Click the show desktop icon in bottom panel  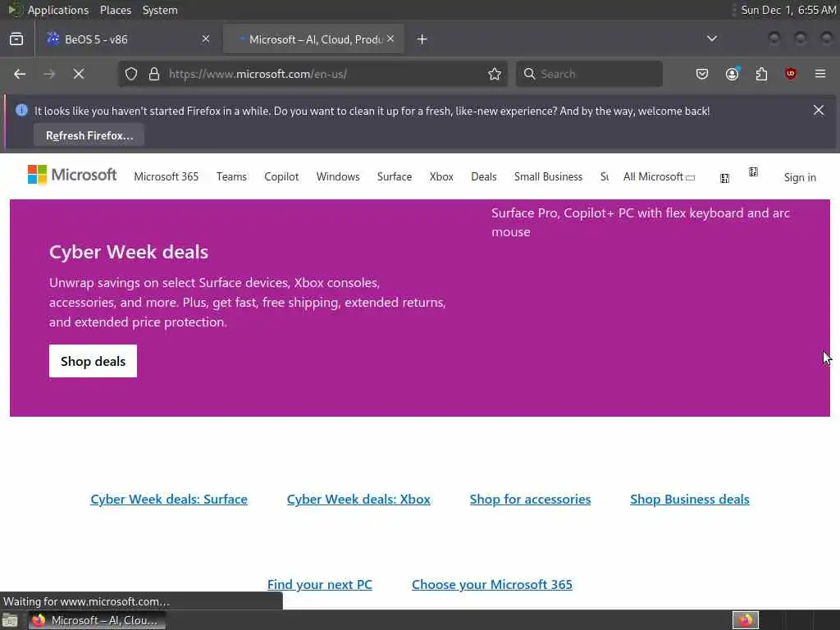(10, 620)
